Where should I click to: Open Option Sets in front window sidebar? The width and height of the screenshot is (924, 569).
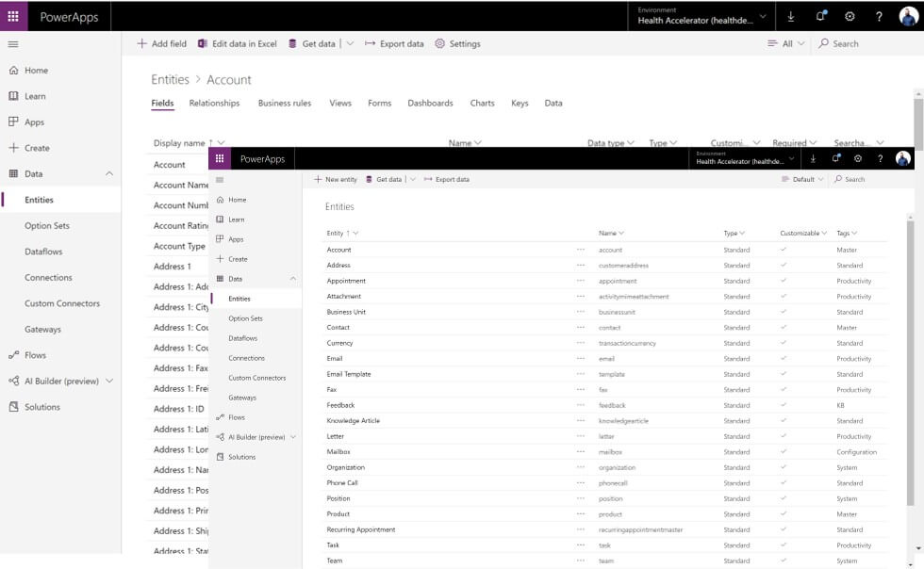tap(246, 318)
